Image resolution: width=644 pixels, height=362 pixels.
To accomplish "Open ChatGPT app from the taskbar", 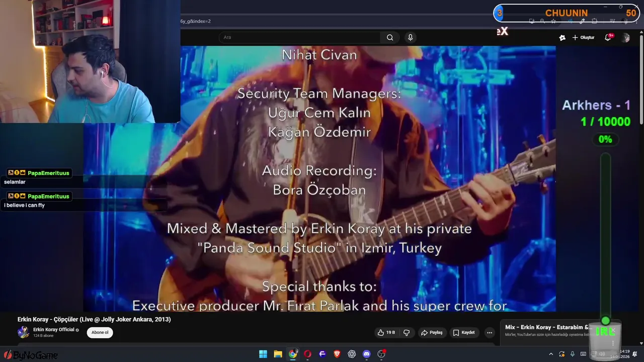I will coord(352,354).
